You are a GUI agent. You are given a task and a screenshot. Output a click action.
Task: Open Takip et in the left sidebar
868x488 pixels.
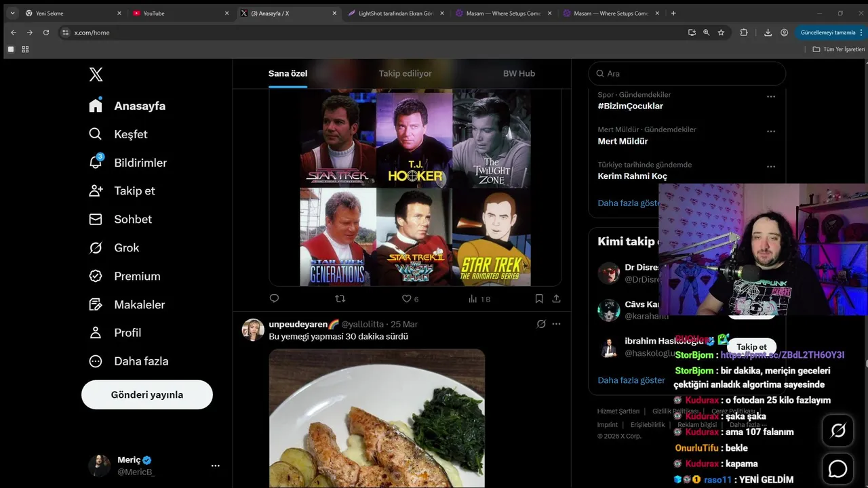tap(121, 190)
